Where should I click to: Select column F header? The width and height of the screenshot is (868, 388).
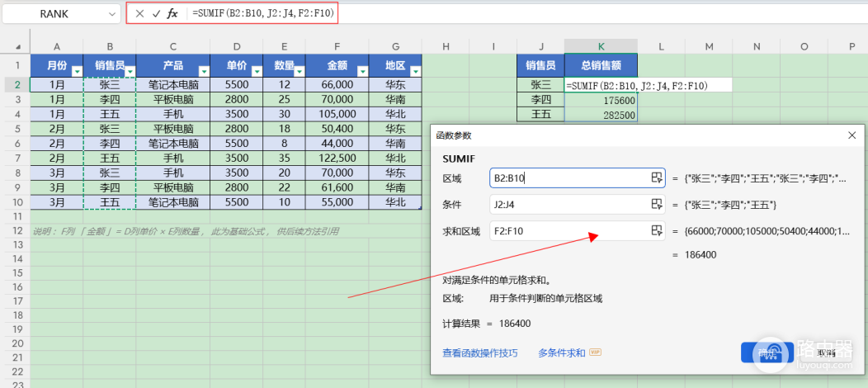pyautogui.click(x=337, y=47)
